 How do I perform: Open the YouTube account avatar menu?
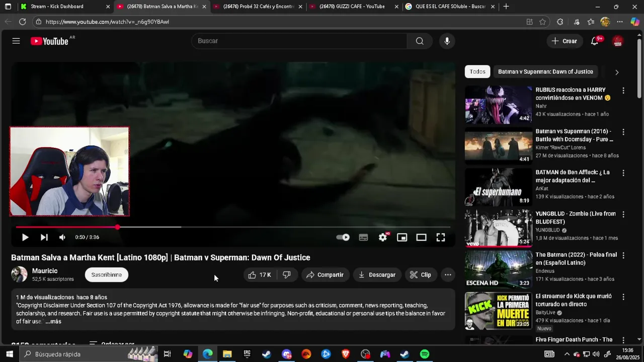tap(618, 41)
